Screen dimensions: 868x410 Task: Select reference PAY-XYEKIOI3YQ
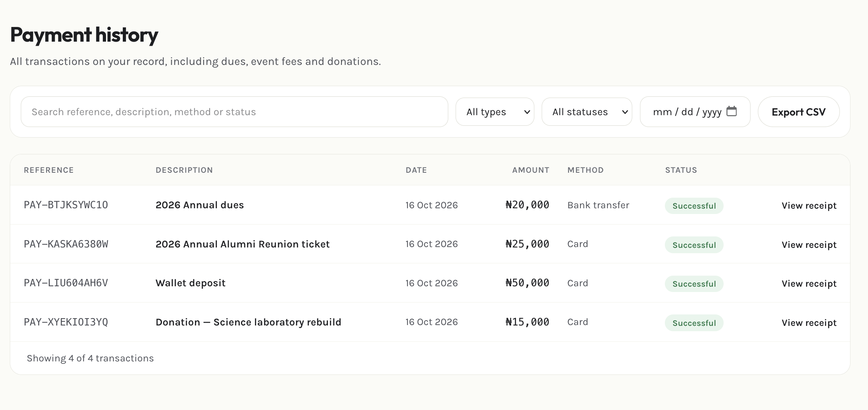66,322
